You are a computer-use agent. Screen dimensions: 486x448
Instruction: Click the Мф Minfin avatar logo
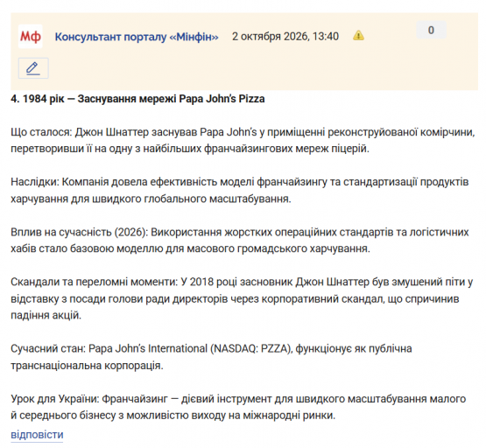coord(31,37)
